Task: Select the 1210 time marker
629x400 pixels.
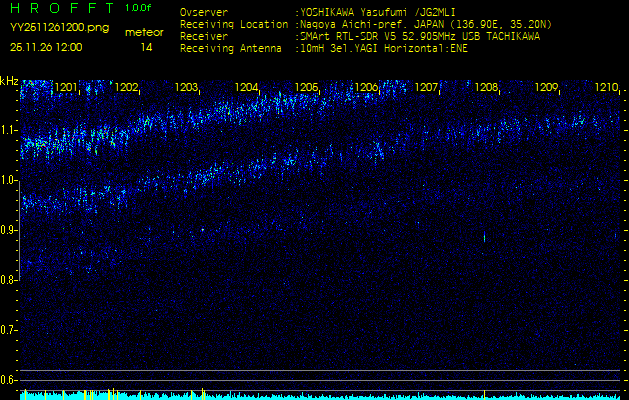Action: [606, 88]
